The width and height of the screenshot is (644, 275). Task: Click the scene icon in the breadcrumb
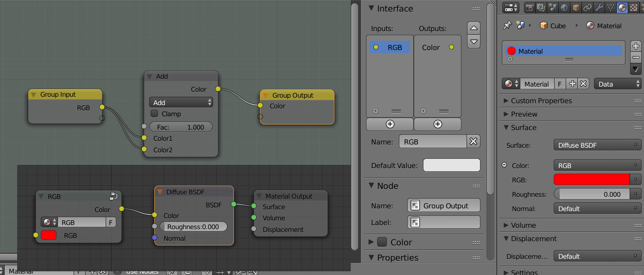(520, 25)
